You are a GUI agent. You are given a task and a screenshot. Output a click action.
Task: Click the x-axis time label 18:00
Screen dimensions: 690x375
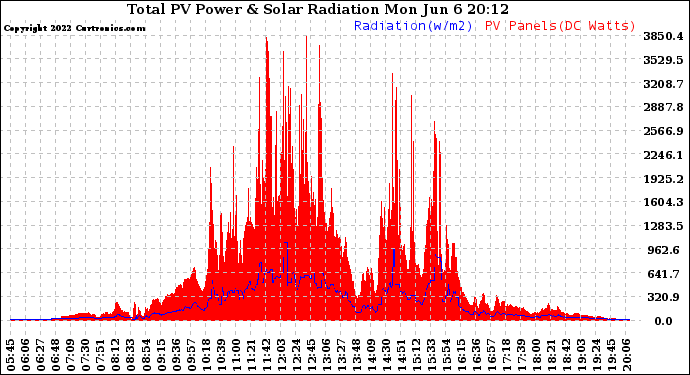pos(536,355)
